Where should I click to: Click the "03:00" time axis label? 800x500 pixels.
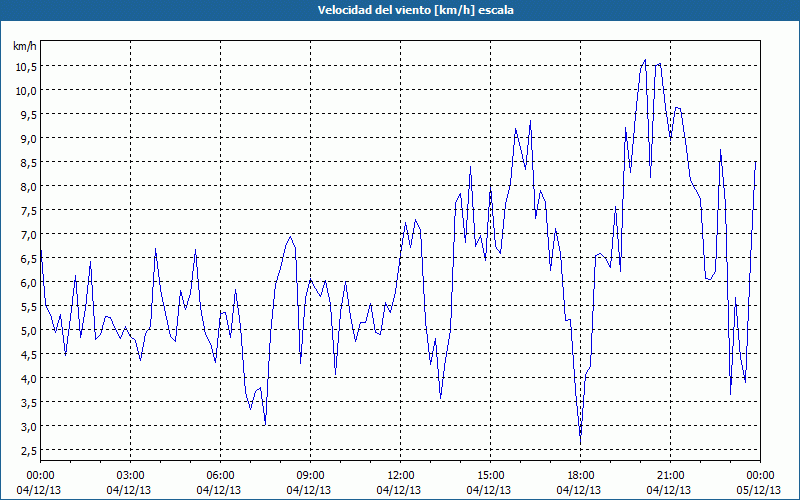click(x=131, y=476)
